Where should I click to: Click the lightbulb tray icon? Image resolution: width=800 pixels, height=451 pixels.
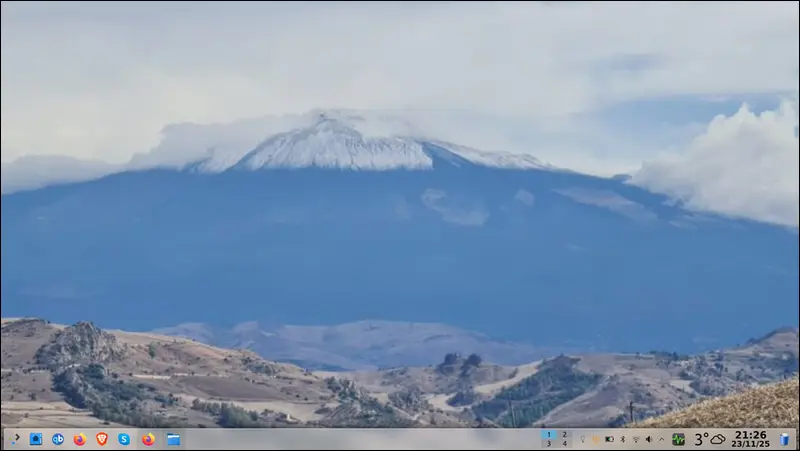(583, 439)
